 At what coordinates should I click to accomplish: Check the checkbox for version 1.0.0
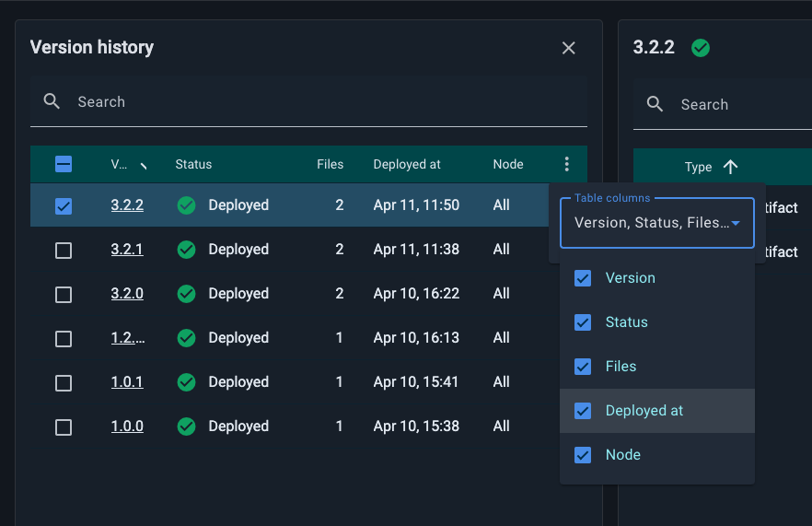click(x=64, y=427)
